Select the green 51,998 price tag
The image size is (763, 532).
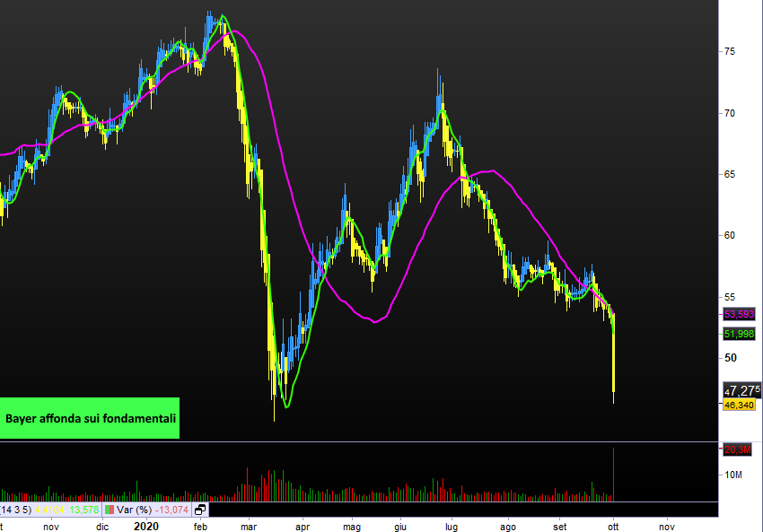pyautogui.click(x=741, y=333)
